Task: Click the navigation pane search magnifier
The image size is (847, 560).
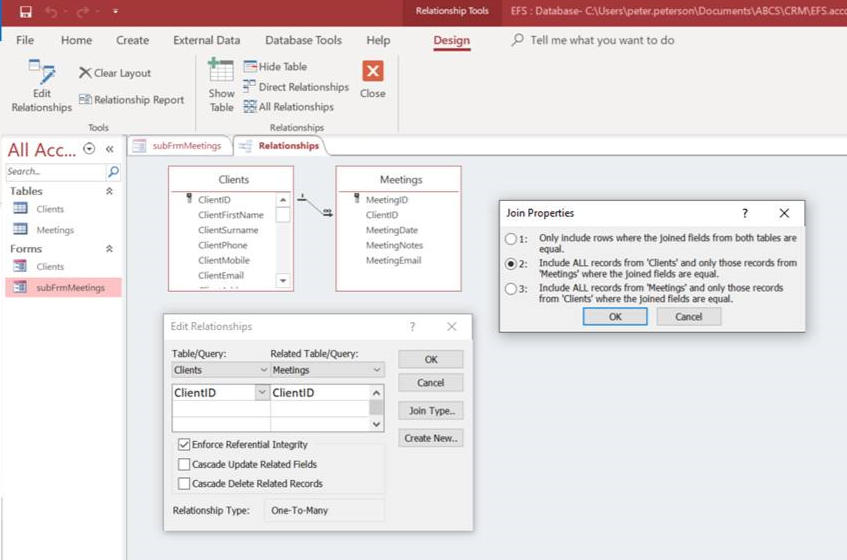Action: [113, 172]
